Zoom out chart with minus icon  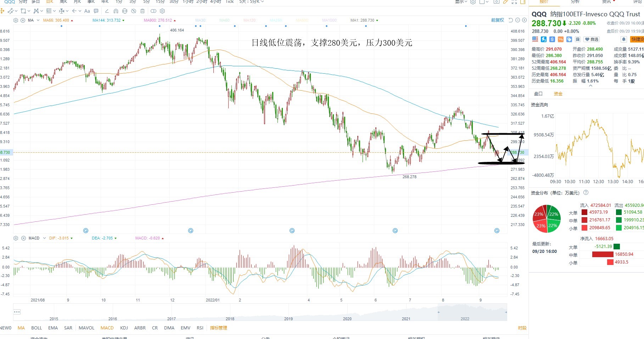point(517,20)
